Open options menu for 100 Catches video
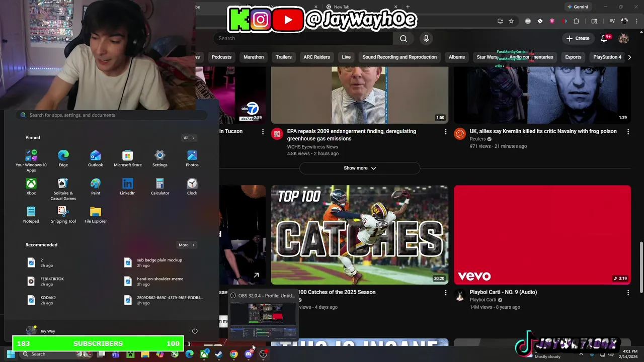Viewport: 644px width, 362px height. pyautogui.click(x=445, y=293)
